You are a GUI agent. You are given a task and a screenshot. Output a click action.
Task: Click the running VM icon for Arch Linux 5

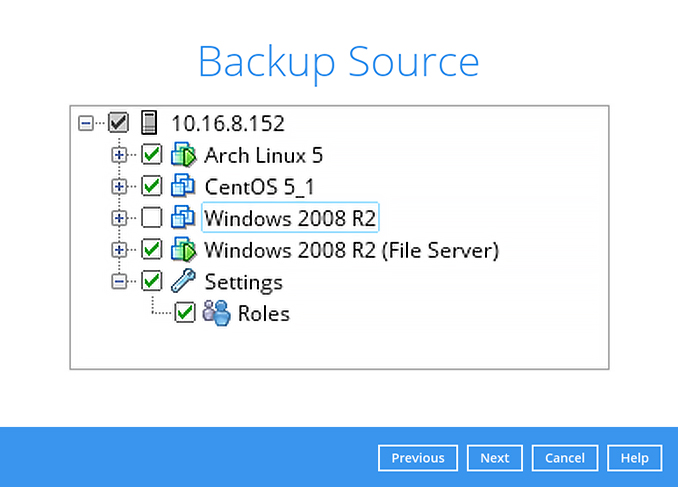tap(183, 155)
